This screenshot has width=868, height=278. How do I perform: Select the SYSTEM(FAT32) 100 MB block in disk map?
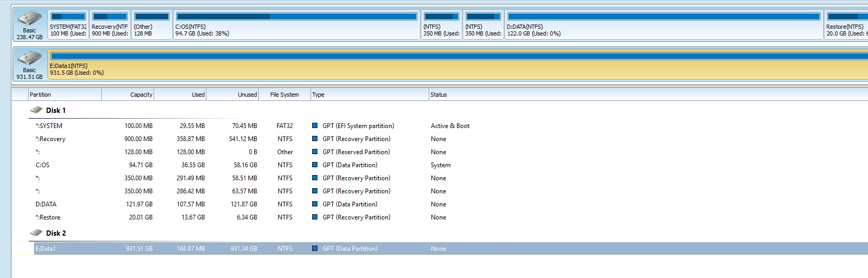tap(68, 25)
